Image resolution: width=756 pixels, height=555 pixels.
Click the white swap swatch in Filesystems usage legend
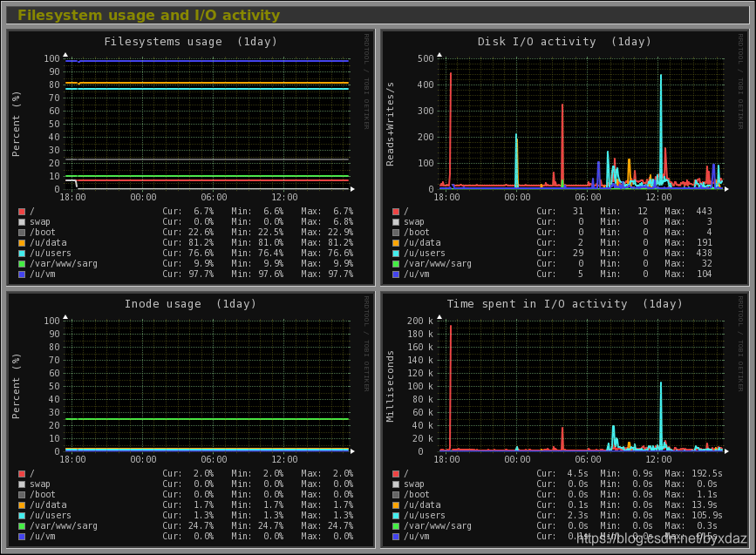click(x=22, y=222)
